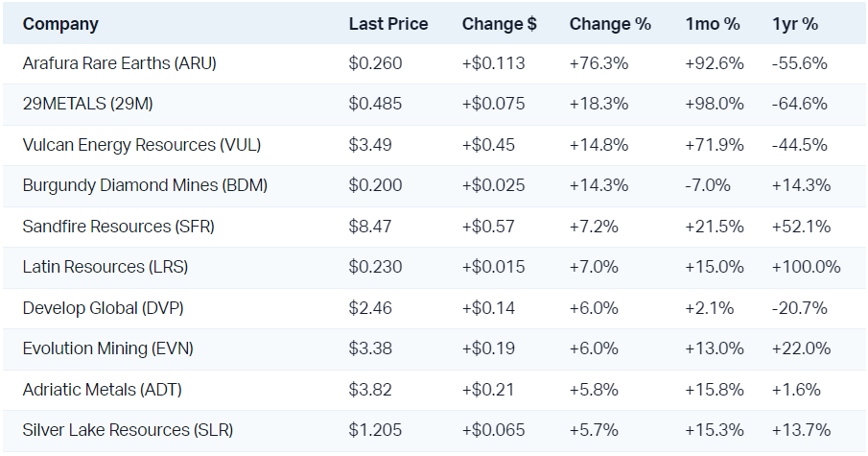The height and width of the screenshot is (456, 868).
Task: Open Arafura Rare Earths (ARU) link
Action: (120, 63)
